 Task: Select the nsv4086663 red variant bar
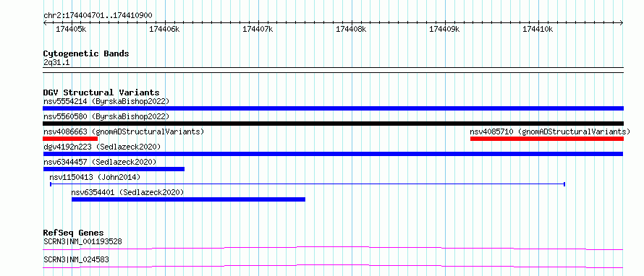click(69, 139)
